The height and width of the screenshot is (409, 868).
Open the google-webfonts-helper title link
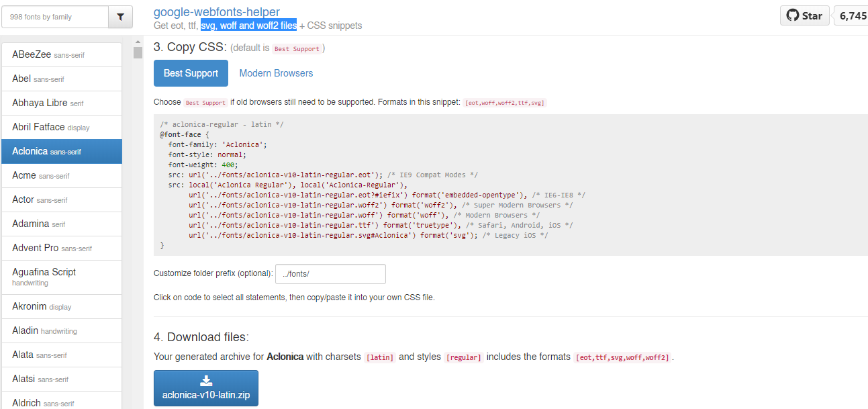(217, 12)
